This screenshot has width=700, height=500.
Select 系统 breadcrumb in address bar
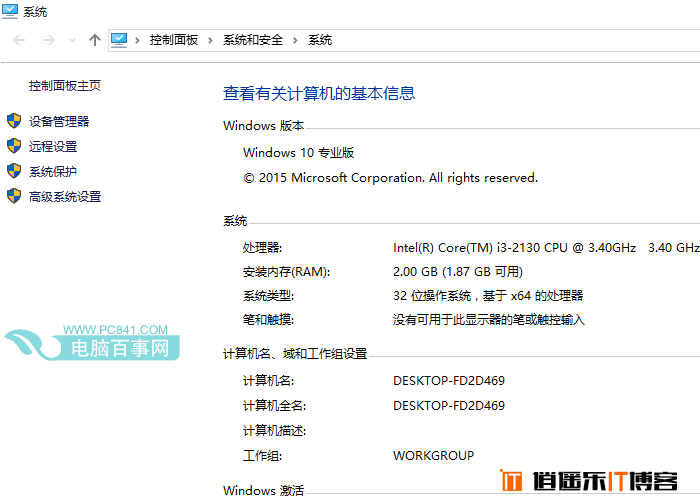coord(320,40)
